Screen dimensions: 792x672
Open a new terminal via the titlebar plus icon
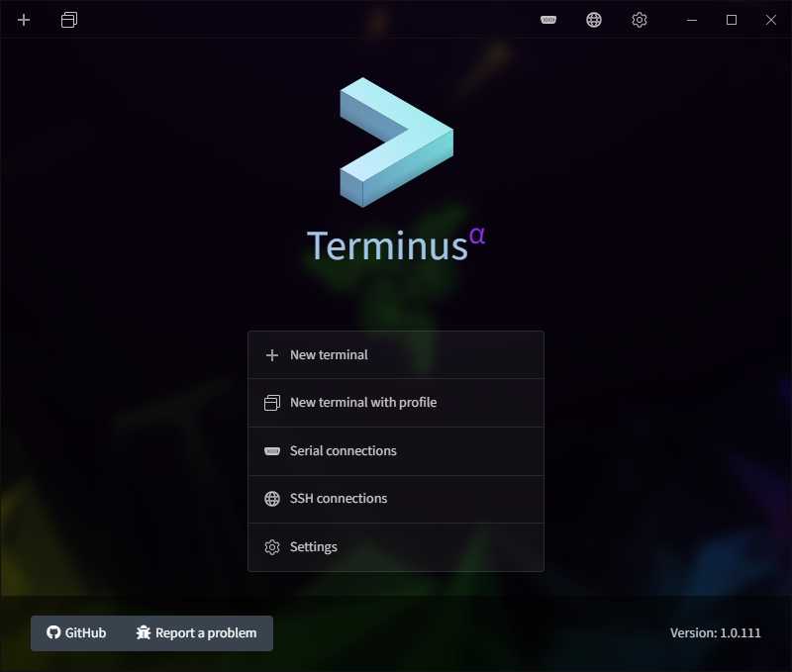point(23,20)
